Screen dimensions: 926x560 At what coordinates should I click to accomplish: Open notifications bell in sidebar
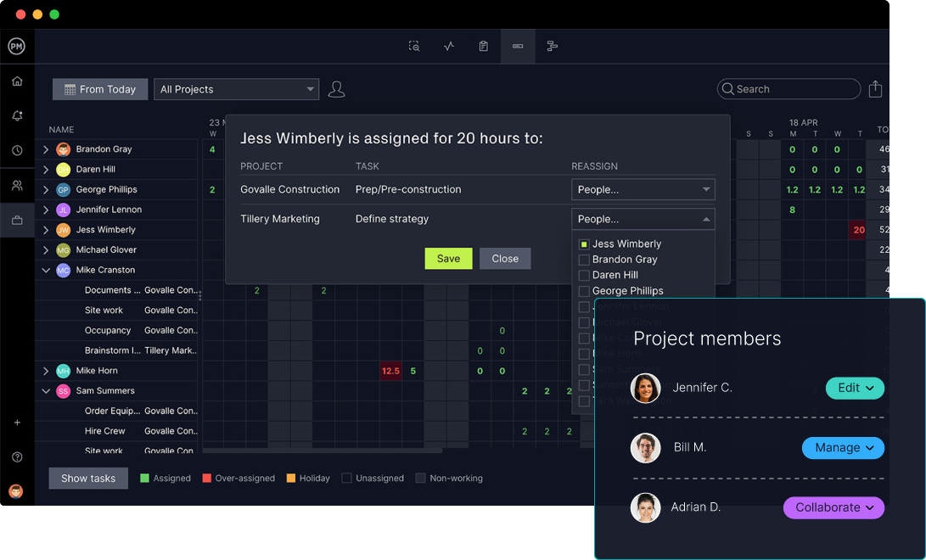[17, 116]
